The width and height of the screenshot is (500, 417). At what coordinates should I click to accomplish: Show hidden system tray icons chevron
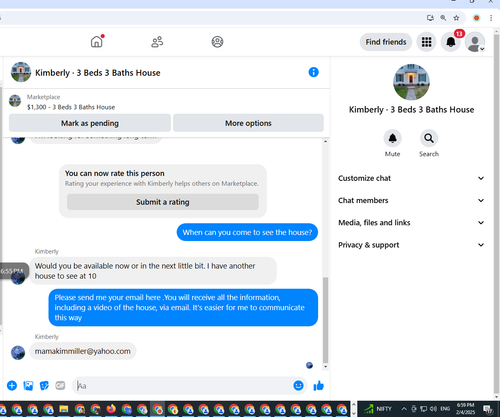pyautogui.click(x=404, y=409)
